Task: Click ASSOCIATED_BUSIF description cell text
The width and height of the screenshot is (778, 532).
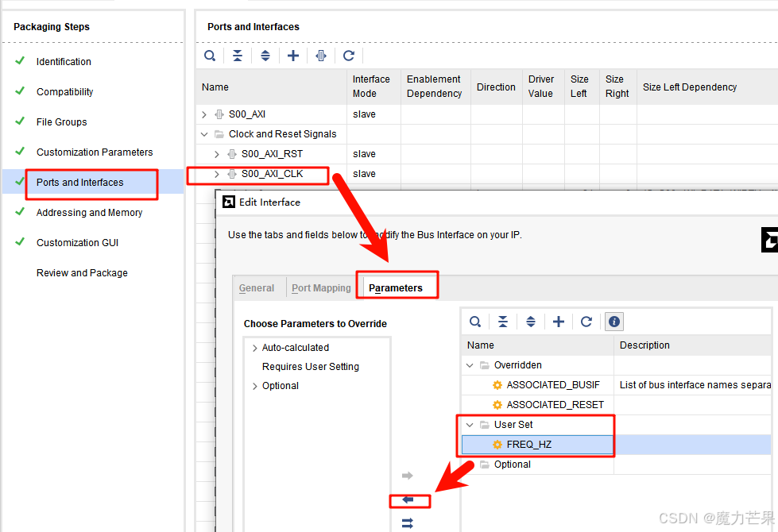Action: click(695, 385)
